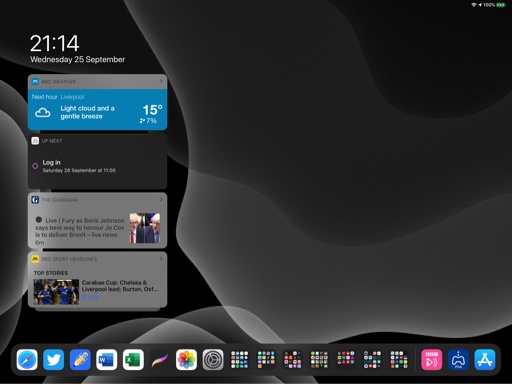Viewport: 512px width, 384px height.
Task: Expand the BBC Sport Headlines widget chevron
Action: [161, 259]
